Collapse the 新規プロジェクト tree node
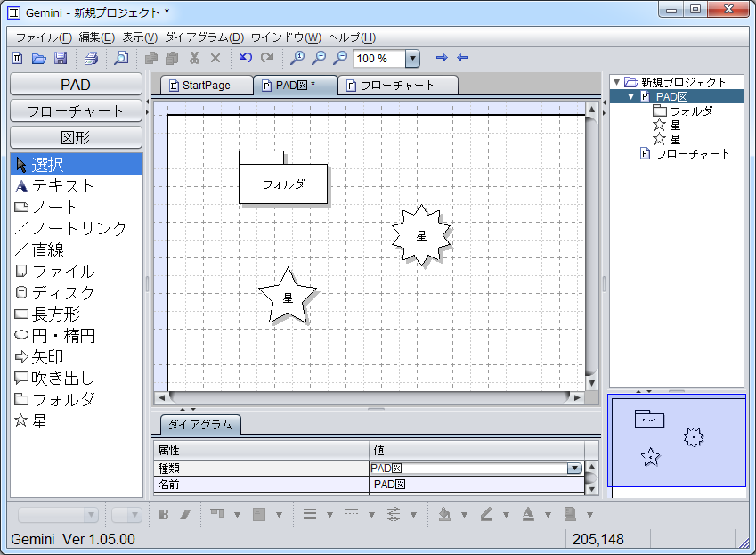 pos(617,83)
